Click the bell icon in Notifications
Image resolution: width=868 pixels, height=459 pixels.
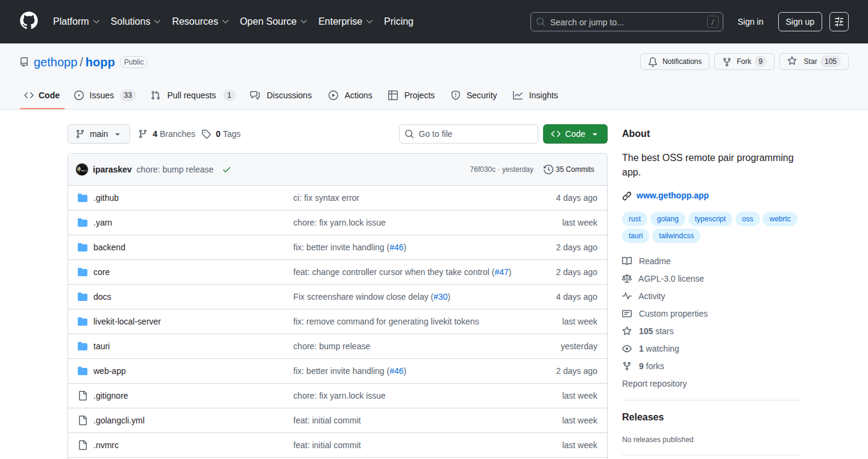click(x=653, y=62)
